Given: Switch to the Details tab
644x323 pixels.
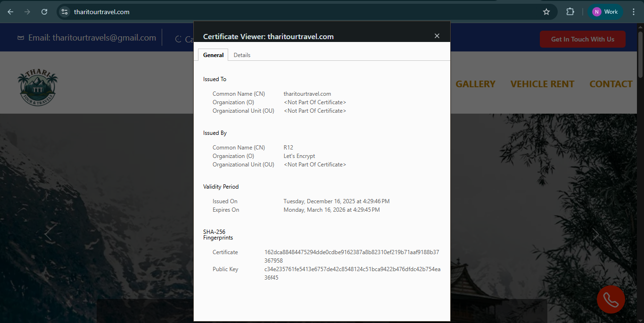Looking at the screenshot, I should [x=242, y=55].
